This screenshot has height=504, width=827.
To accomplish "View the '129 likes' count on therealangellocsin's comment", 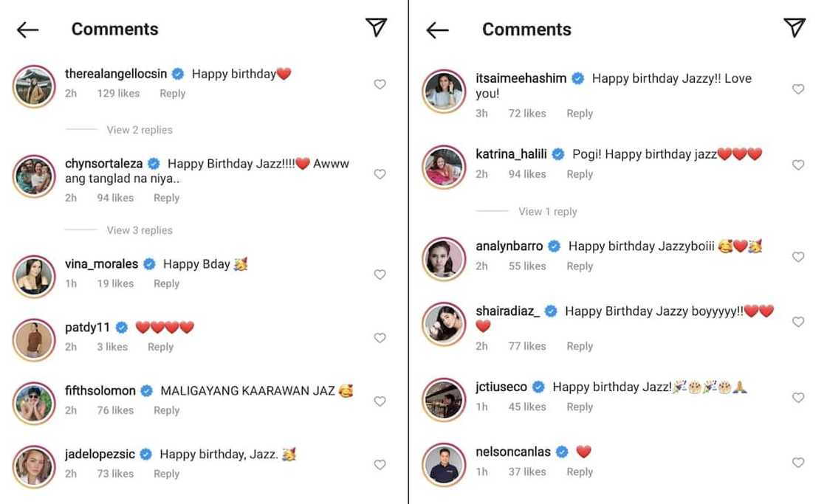I will click(118, 94).
